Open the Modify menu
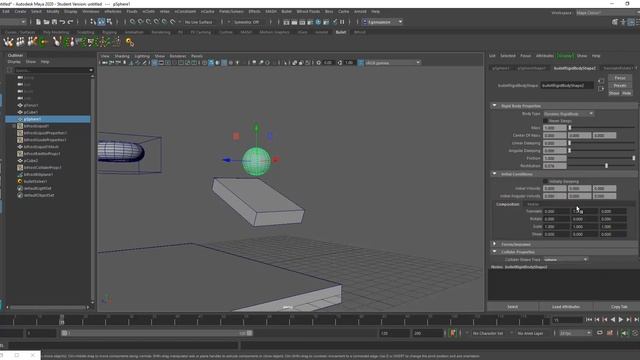This screenshot has width=640, height=360. point(53,11)
